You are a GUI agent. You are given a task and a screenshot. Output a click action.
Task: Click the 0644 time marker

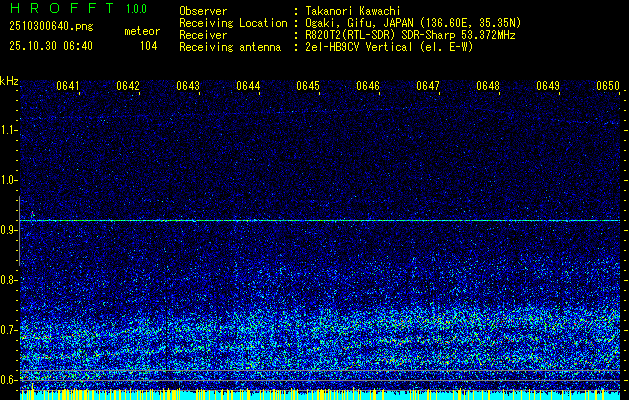click(x=248, y=86)
